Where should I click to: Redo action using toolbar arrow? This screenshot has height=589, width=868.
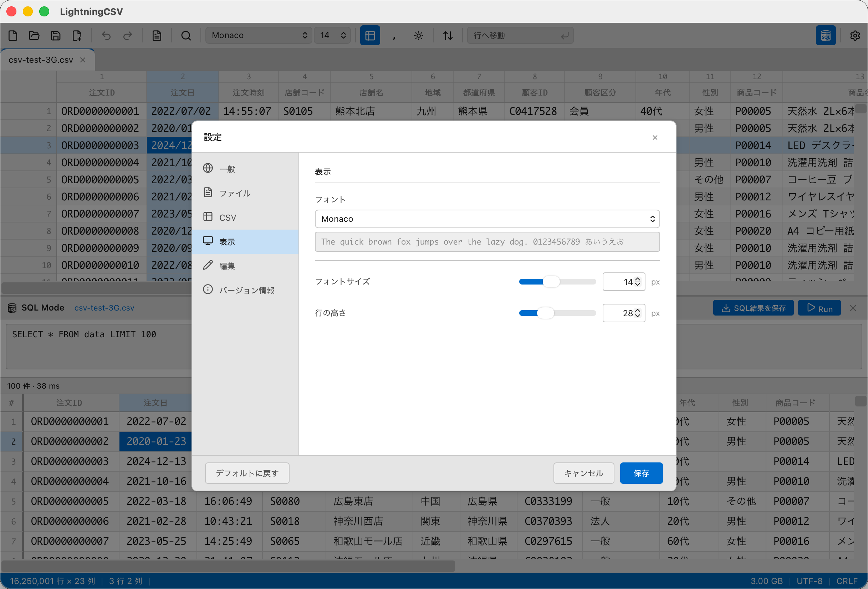[x=128, y=36]
